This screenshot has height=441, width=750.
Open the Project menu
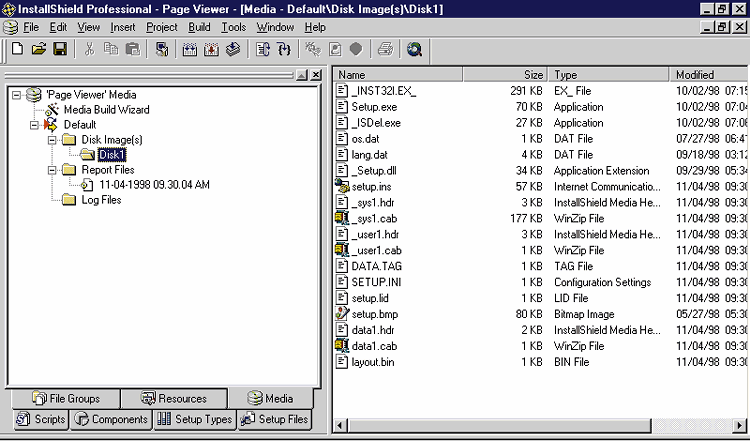162,27
